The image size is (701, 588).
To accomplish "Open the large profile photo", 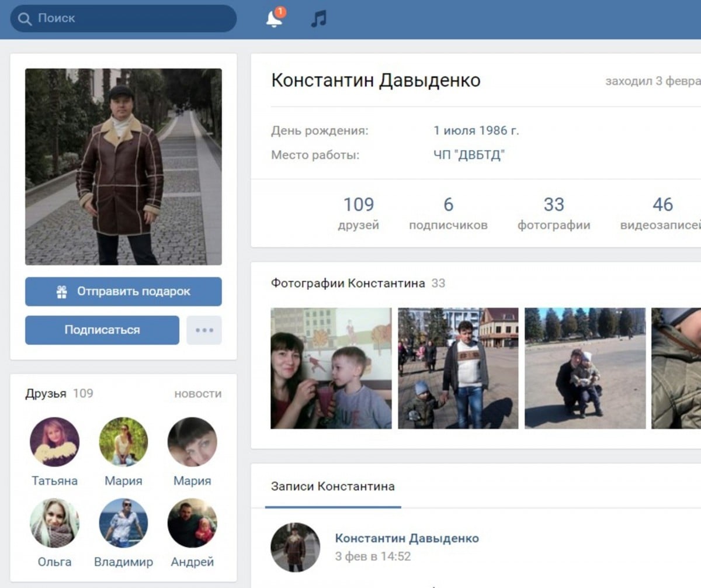I will 123,167.
